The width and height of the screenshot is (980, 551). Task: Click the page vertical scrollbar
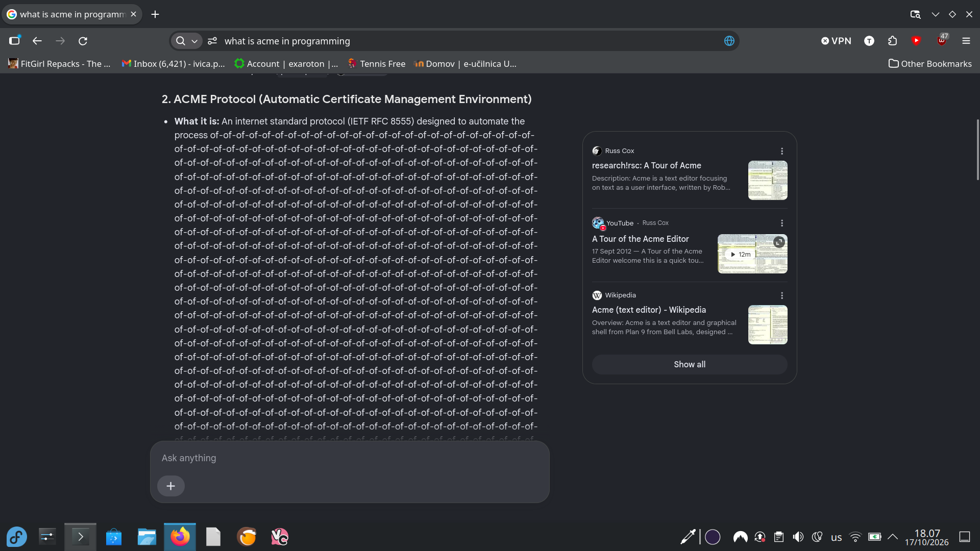(x=977, y=149)
